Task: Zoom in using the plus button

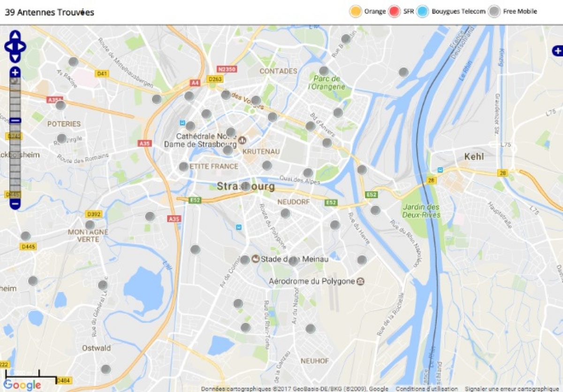Action: pyautogui.click(x=15, y=72)
